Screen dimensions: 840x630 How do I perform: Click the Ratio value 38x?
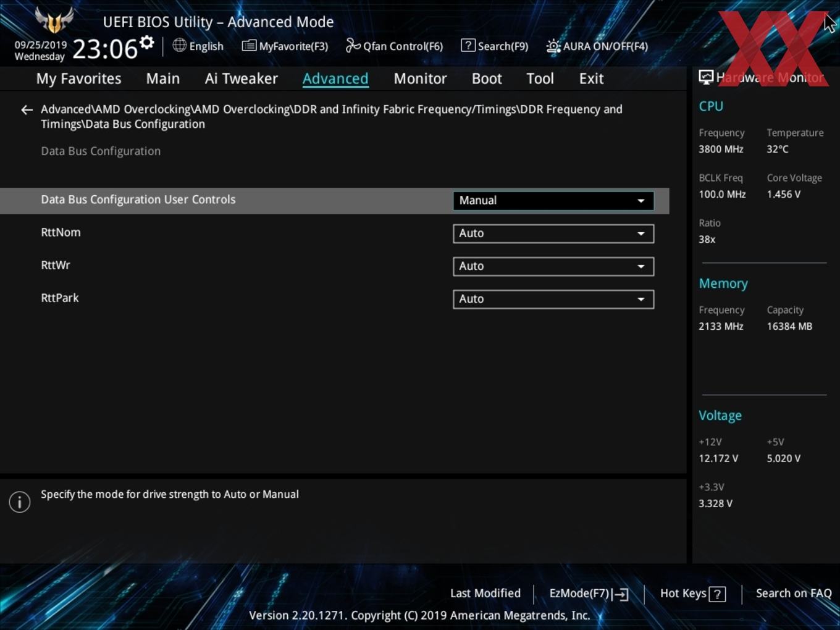[707, 239]
